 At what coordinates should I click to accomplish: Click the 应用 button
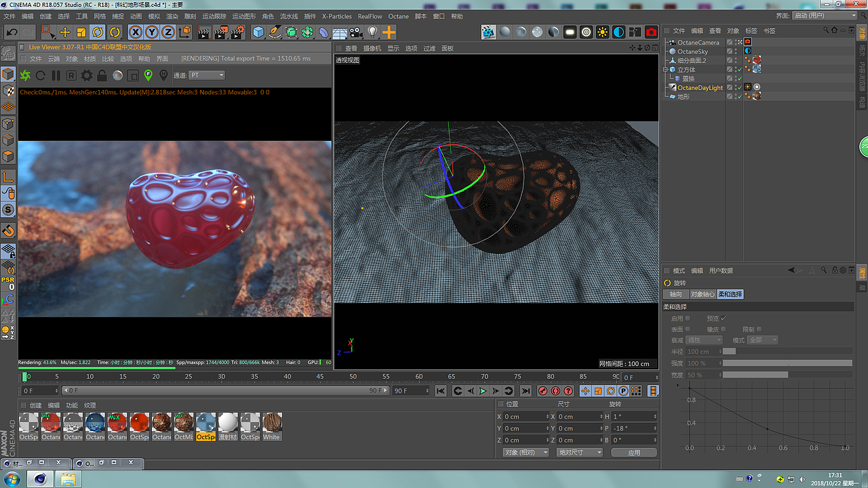coord(634,452)
